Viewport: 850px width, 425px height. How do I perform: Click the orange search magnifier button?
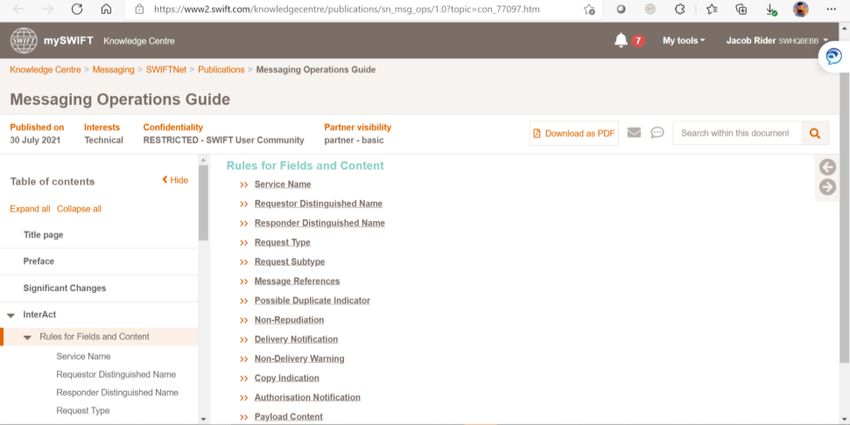[x=815, y=133]
